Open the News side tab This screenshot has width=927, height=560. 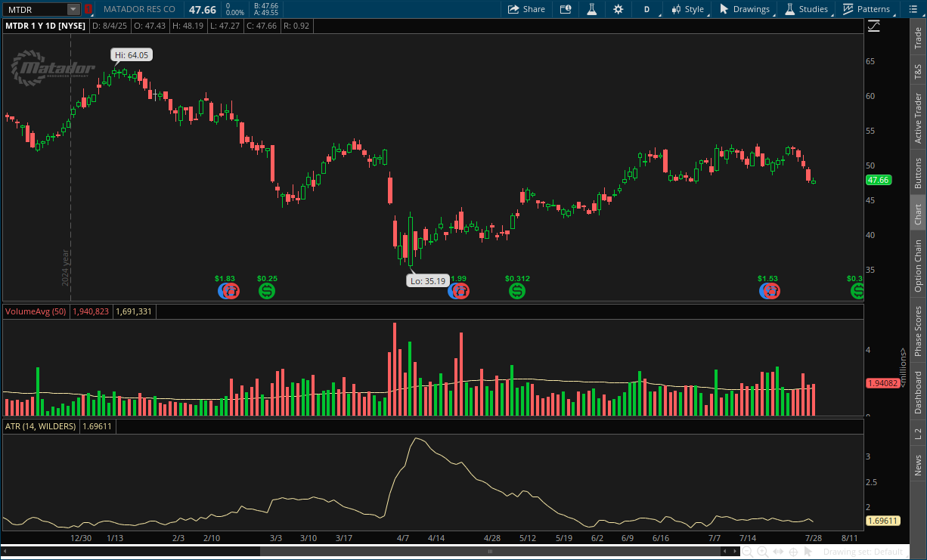[x=918, y=466]
